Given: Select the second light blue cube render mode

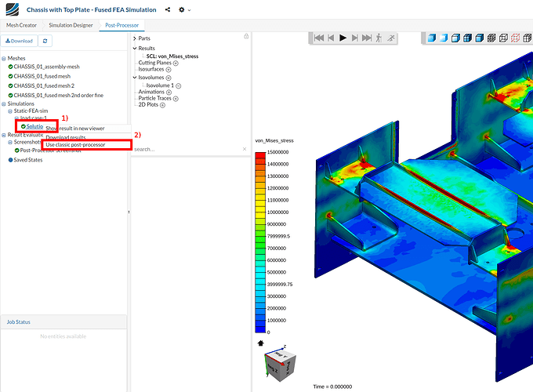Looking at the screenshot, I should 444,38.
